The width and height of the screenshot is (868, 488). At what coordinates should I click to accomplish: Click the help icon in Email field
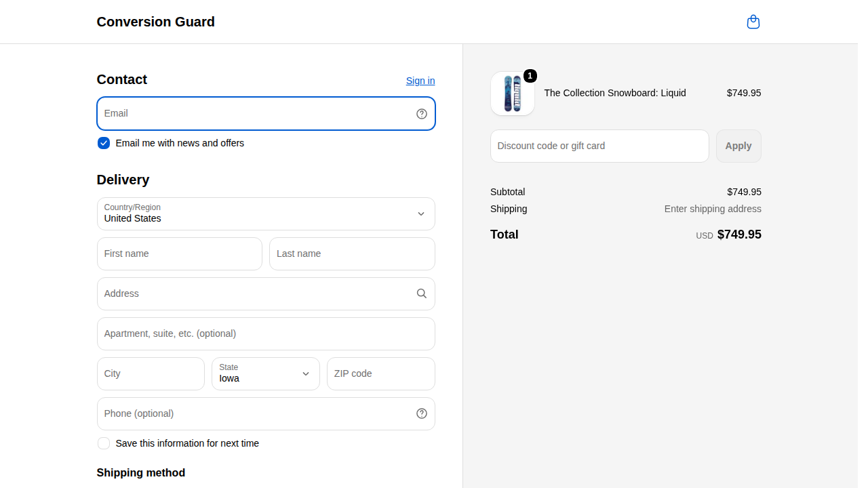pyautogui.click(x=422, y=114)
